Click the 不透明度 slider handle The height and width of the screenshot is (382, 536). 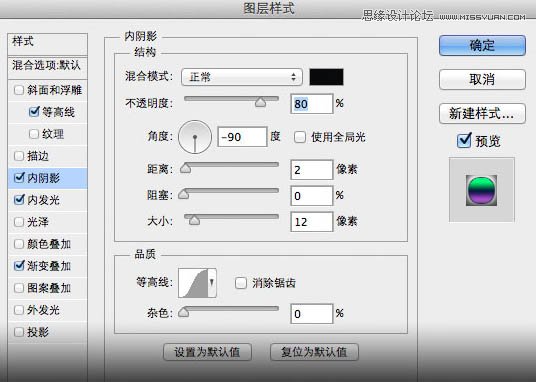coord(260,102)
